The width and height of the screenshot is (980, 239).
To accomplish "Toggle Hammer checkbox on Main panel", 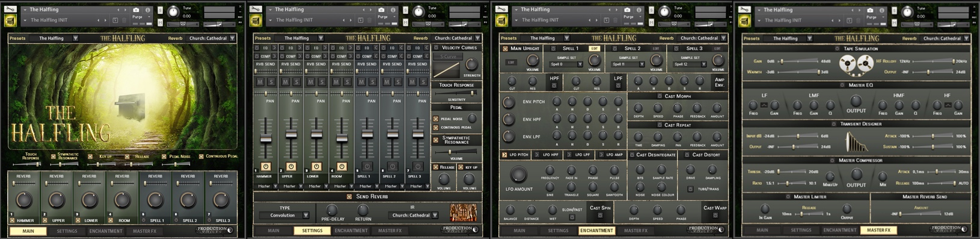I will [x=12, y=220].
